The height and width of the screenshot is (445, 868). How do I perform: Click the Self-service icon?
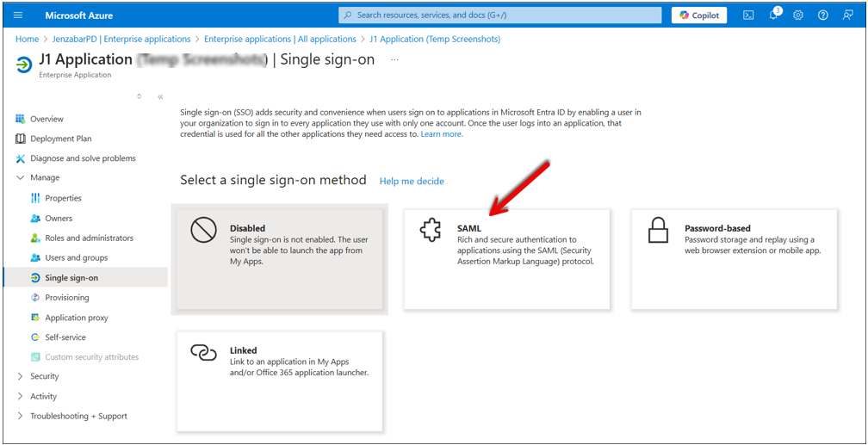(x=35, y=337)
